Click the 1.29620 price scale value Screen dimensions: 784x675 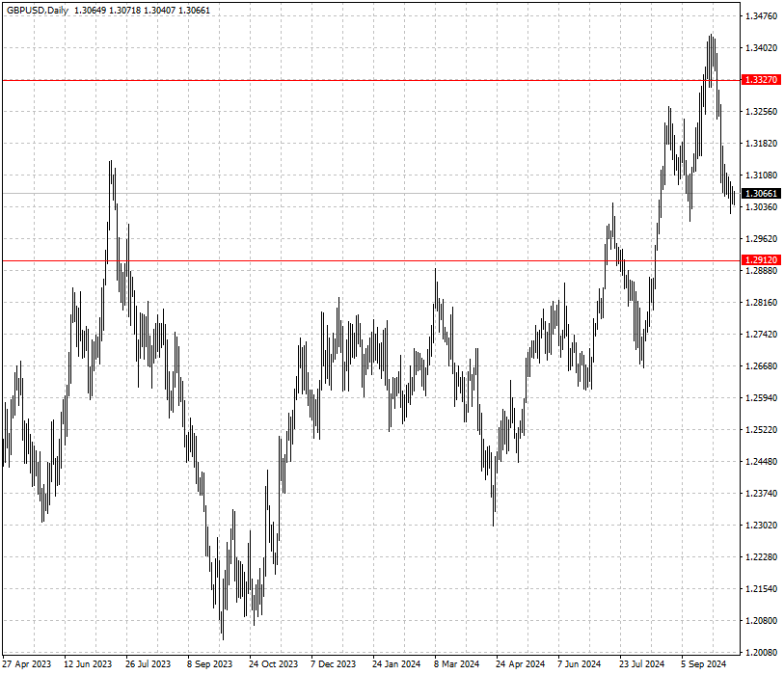761,239
